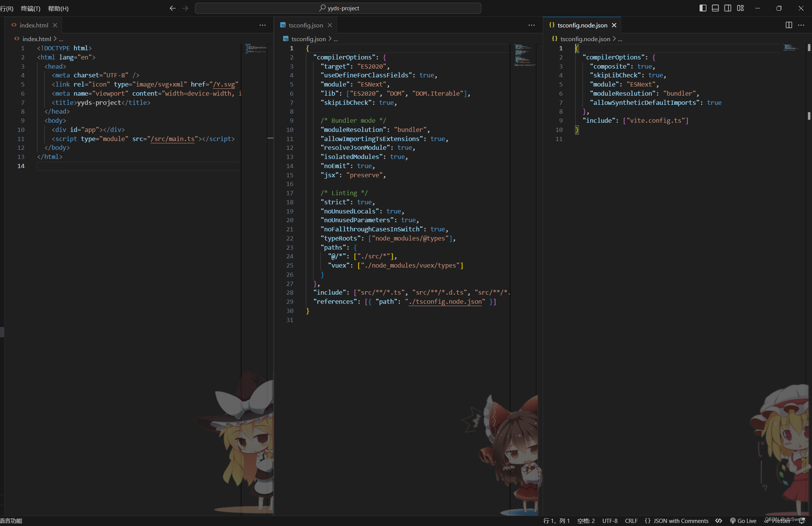The image size is (812, 526).
Task: Open more actions for tsconfig.json editor group
Action: pos(532,25)
